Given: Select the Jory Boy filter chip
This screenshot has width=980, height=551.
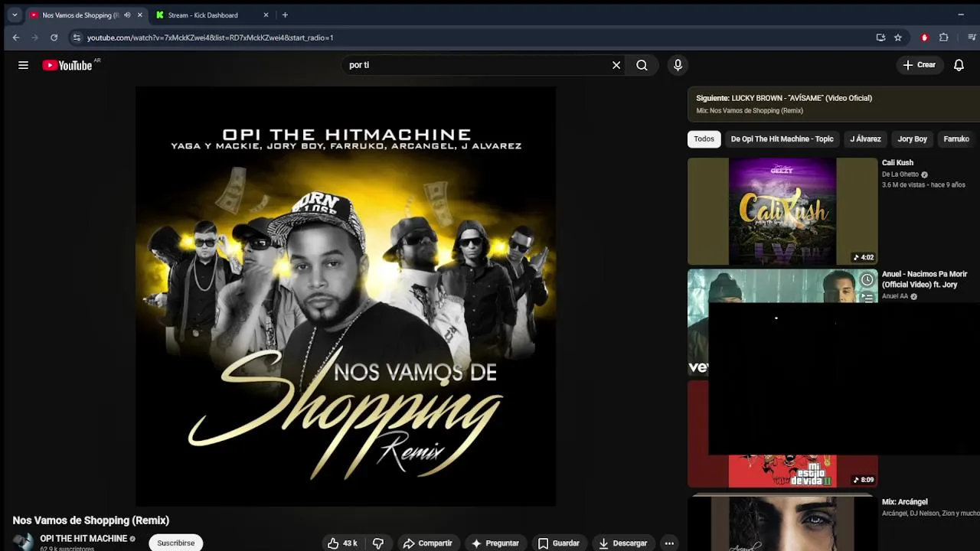Looking at the screenshot, I should click(x=912, y=139).
